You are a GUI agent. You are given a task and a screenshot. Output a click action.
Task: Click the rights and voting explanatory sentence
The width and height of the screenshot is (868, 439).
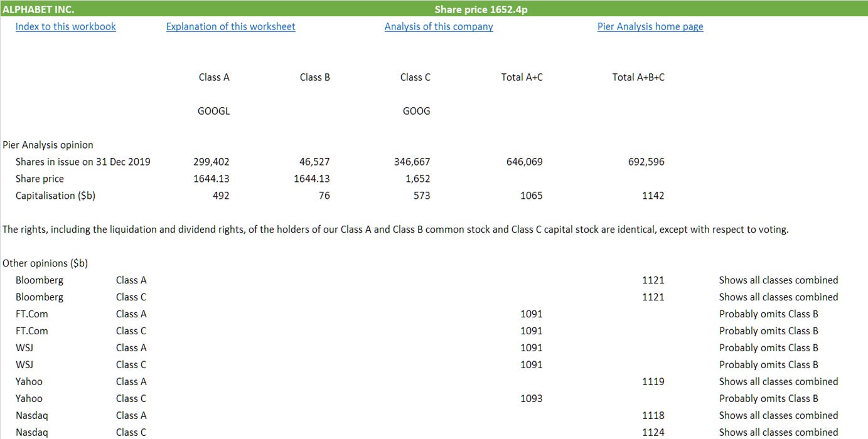point(395,230)
